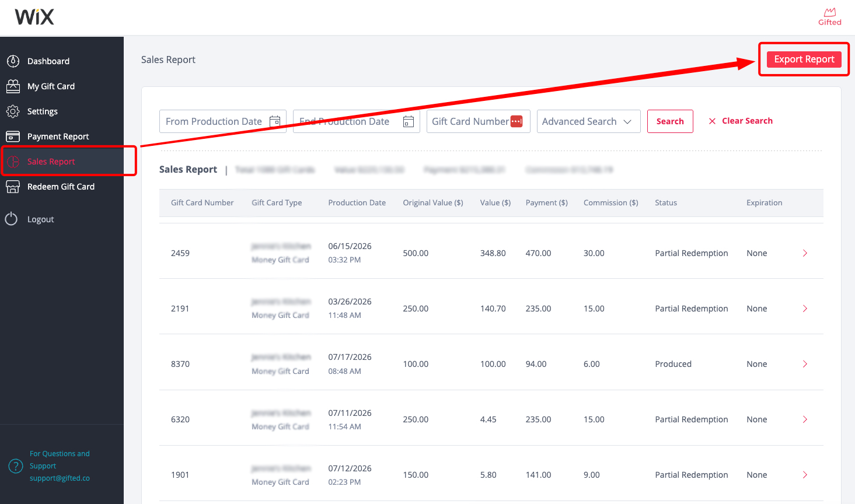
Task: Open Payment Report page
Action: tap(58, 136)
